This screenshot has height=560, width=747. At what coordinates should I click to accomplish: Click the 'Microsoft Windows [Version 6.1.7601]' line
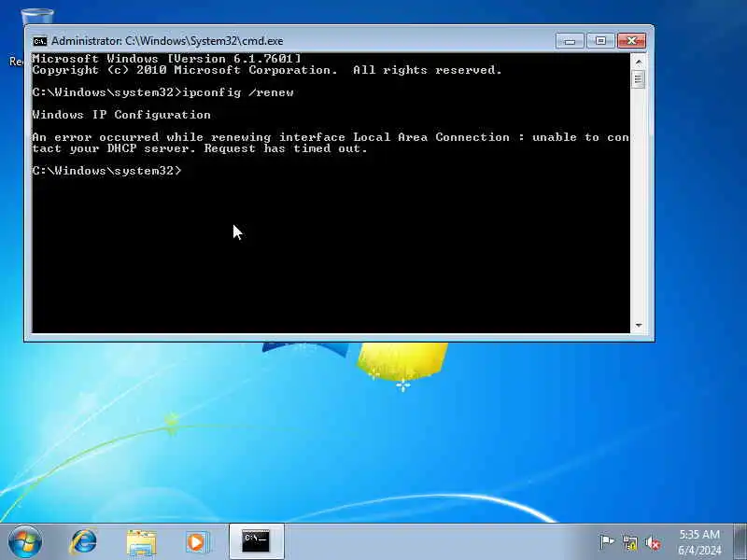(167, 59)
